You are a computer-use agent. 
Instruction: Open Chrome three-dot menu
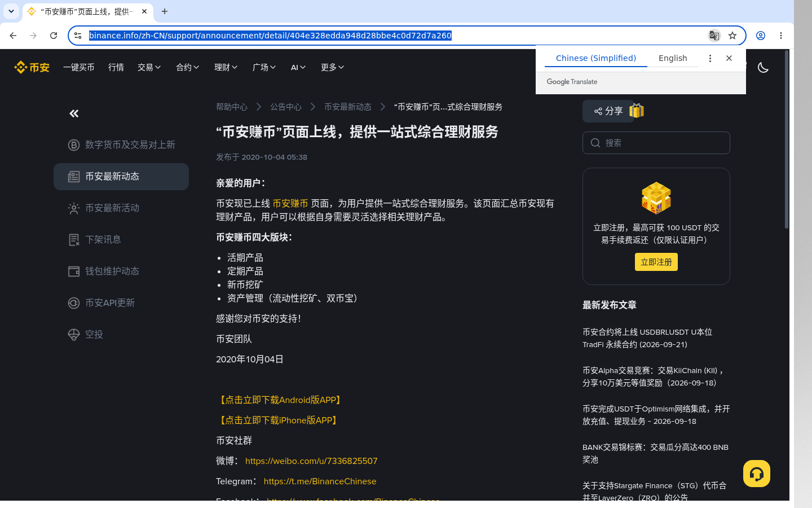(x=781, y=36)
